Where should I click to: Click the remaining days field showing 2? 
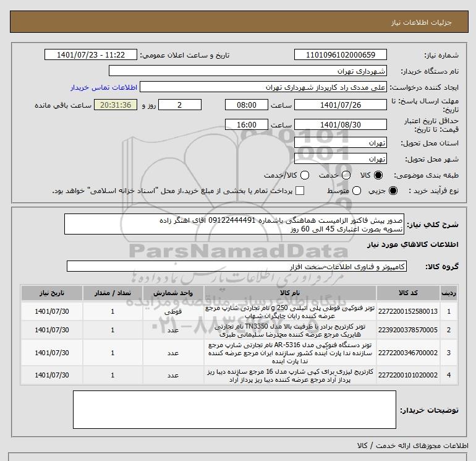point(180,105)
